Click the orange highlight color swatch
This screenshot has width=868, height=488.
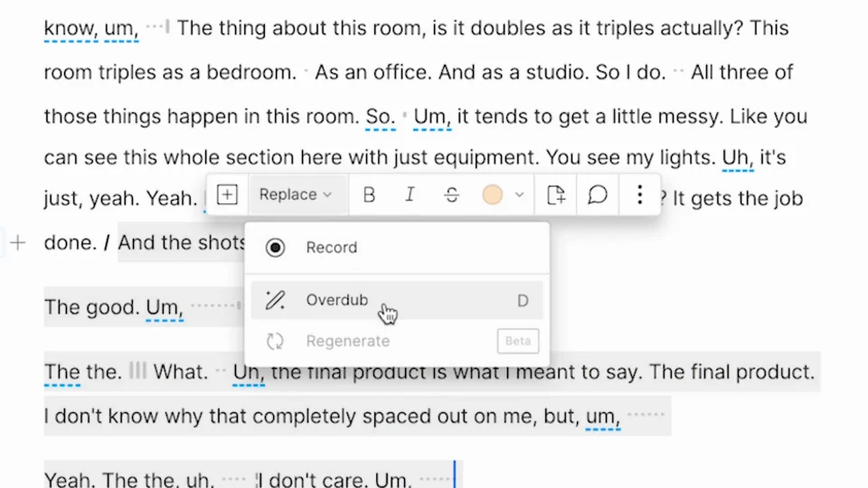pyautogui.click(x=492, y=195)
